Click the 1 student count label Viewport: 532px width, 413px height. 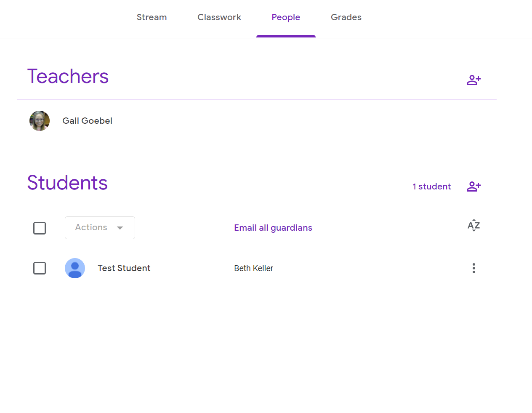point(431,187)
